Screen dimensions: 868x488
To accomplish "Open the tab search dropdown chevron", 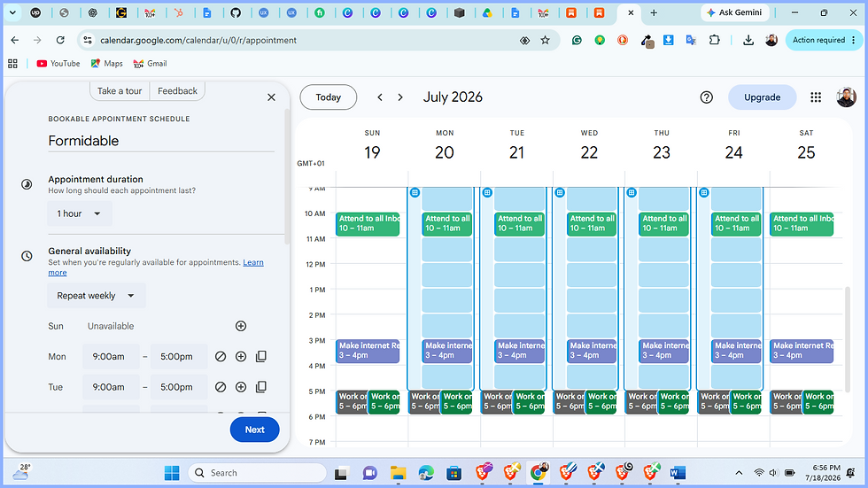I will click(12, 12).
